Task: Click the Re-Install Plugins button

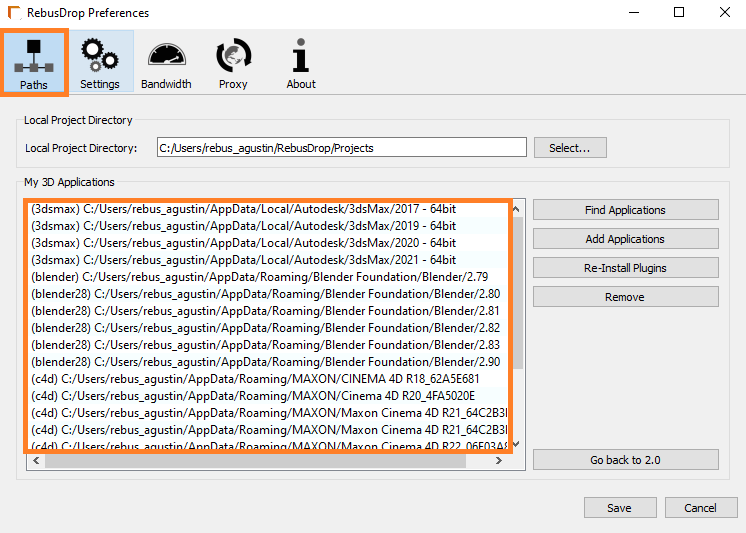Action: (x=625, y=268)
